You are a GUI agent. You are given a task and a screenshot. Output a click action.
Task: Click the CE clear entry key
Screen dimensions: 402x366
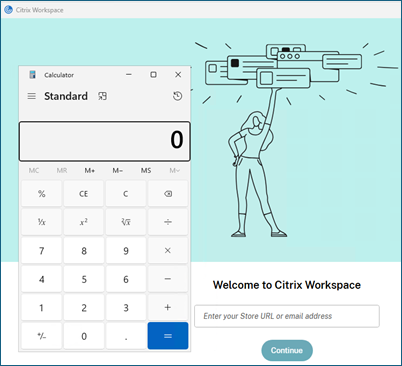(84, 194)
